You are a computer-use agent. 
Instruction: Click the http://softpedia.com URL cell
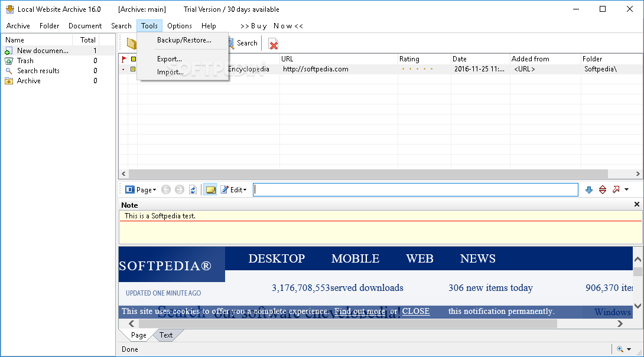coord(316,69)
